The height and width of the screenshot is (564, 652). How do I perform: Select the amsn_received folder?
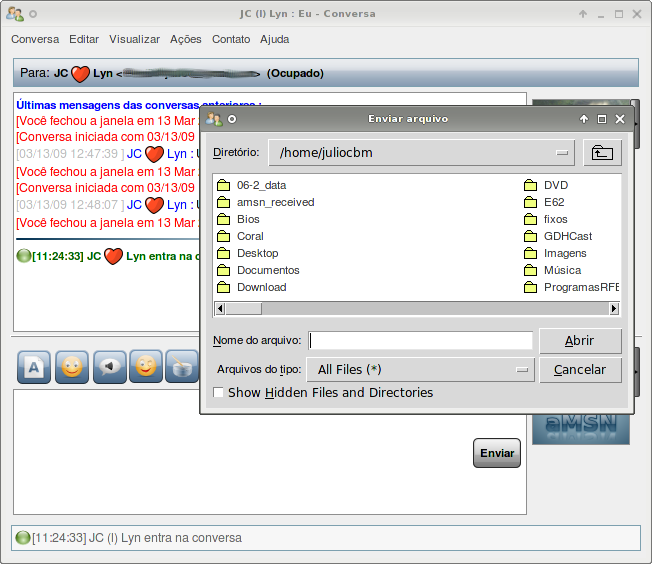266,202
